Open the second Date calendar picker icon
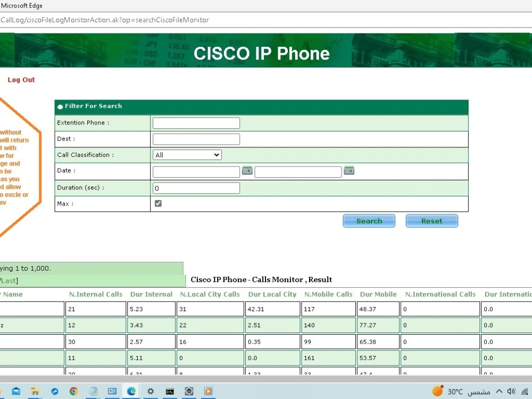This screenshot has width=532, height=399. click(349, 170)
